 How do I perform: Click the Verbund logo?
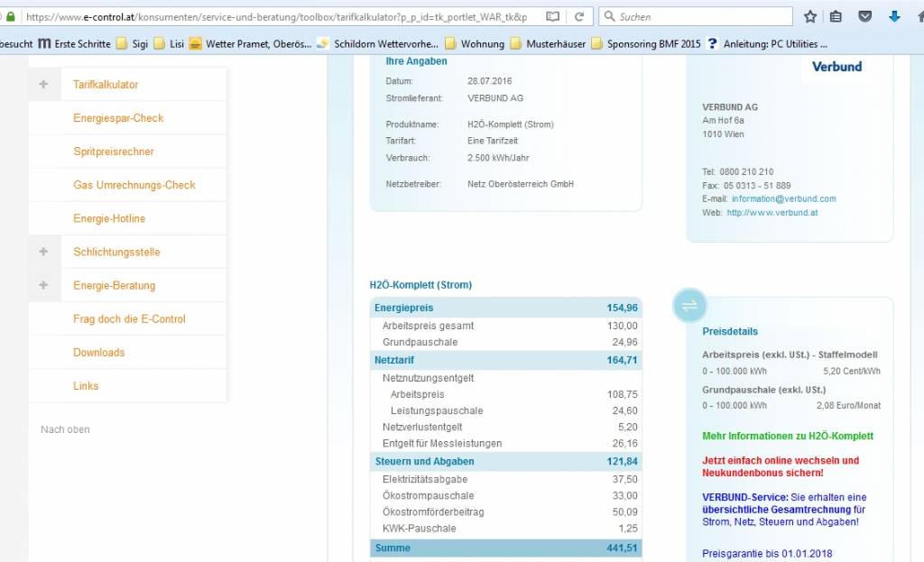point(836,67)
